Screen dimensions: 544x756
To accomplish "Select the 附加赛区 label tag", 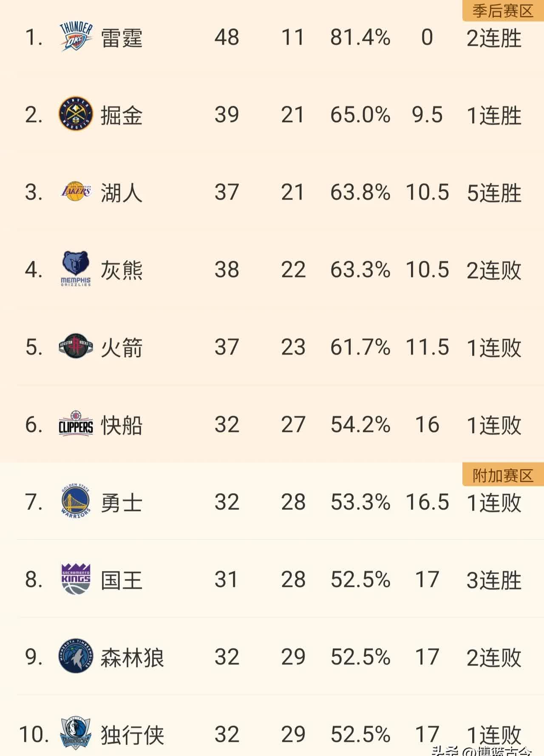I will [x=503, y=475].
